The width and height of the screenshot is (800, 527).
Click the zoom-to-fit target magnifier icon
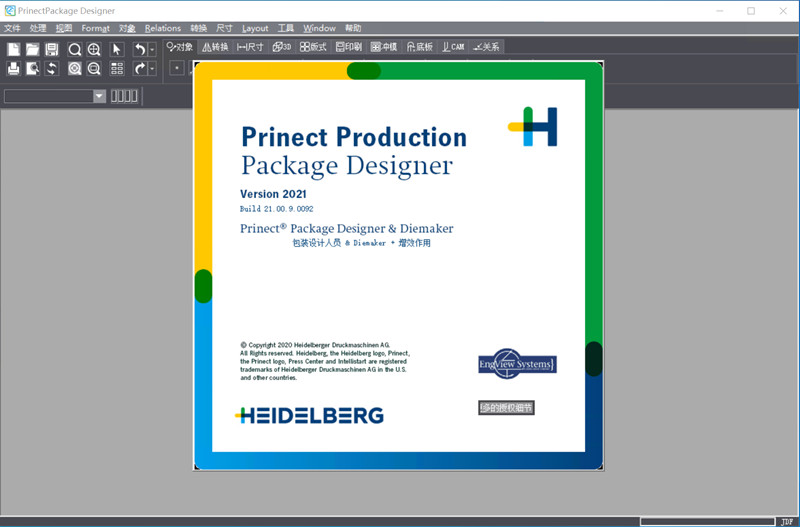click(x=74, y=68)
